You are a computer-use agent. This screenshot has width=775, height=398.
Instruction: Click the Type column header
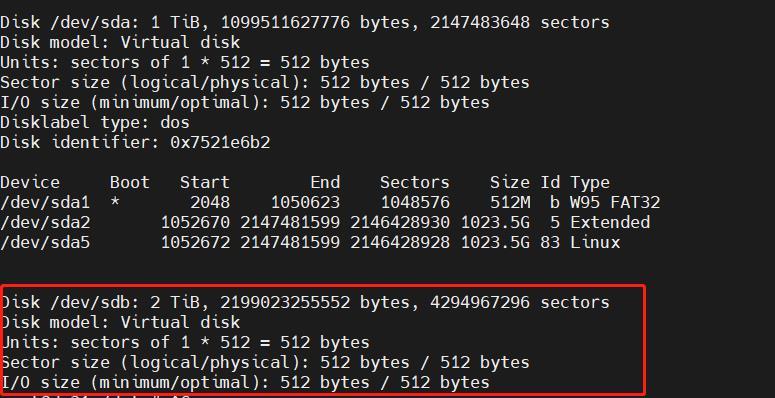pyautogui.click(x=590, y=183)
